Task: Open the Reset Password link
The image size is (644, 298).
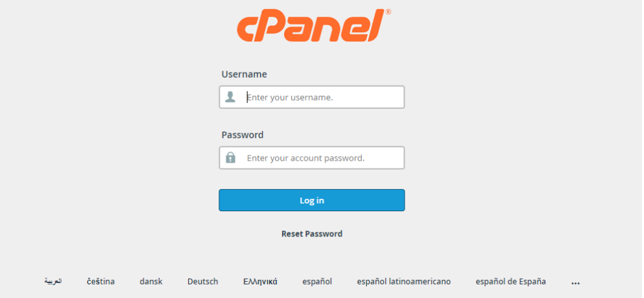Action: tap(312, 234)
